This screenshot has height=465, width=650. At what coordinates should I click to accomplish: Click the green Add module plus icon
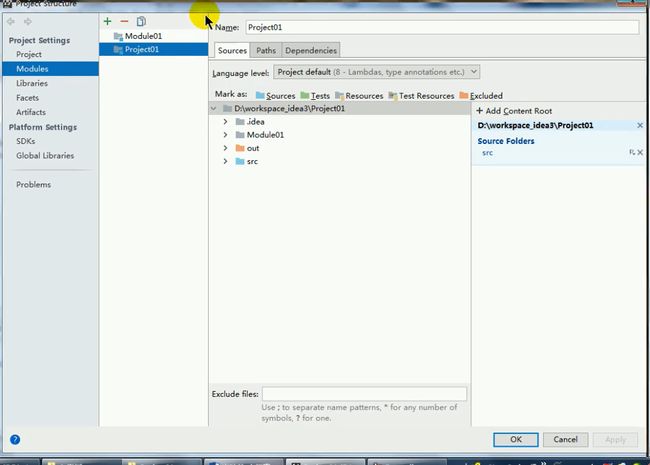tap(107, 21)
